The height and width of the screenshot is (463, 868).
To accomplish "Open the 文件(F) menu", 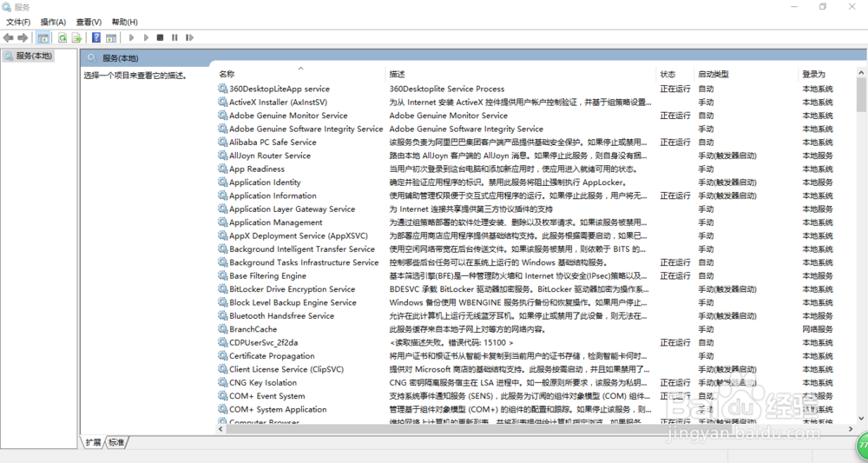I will point(18,23).
